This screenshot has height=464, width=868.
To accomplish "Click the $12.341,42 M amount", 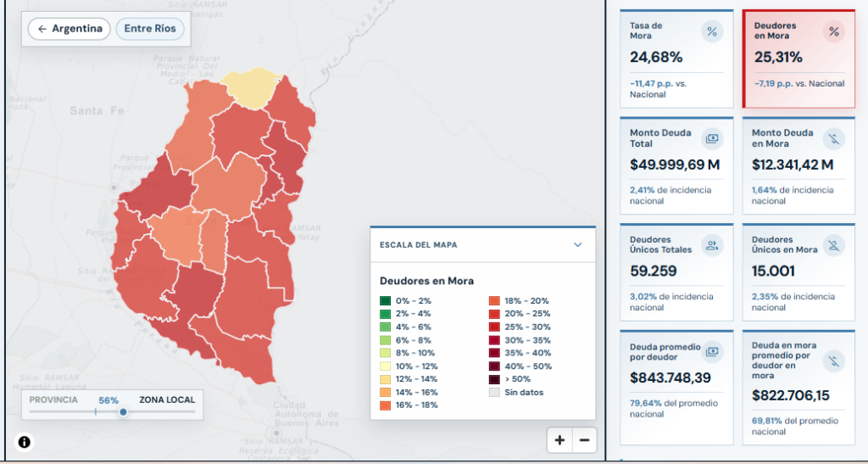I will click(x=793, y=165).
